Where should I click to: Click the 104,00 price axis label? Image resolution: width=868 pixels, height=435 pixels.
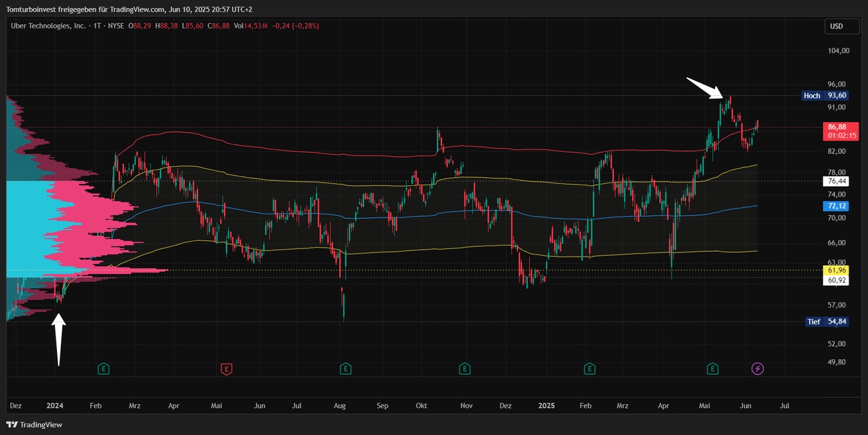click(x=837, y=51)
